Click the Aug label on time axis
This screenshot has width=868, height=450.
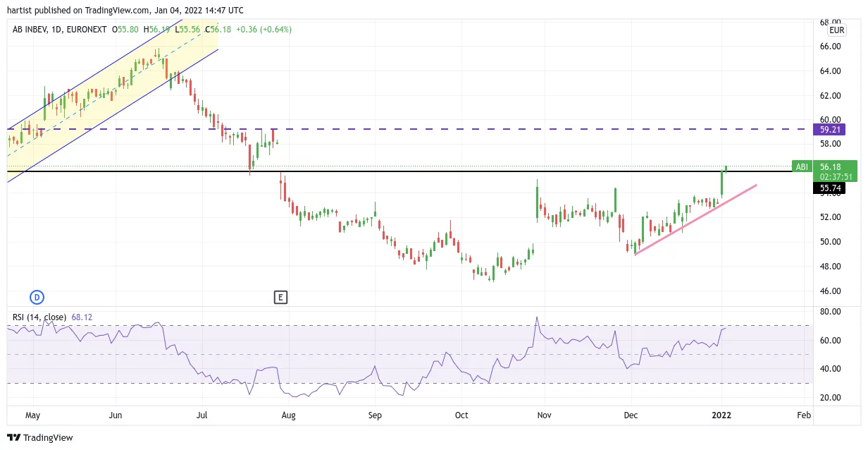[x=288, y=415]
